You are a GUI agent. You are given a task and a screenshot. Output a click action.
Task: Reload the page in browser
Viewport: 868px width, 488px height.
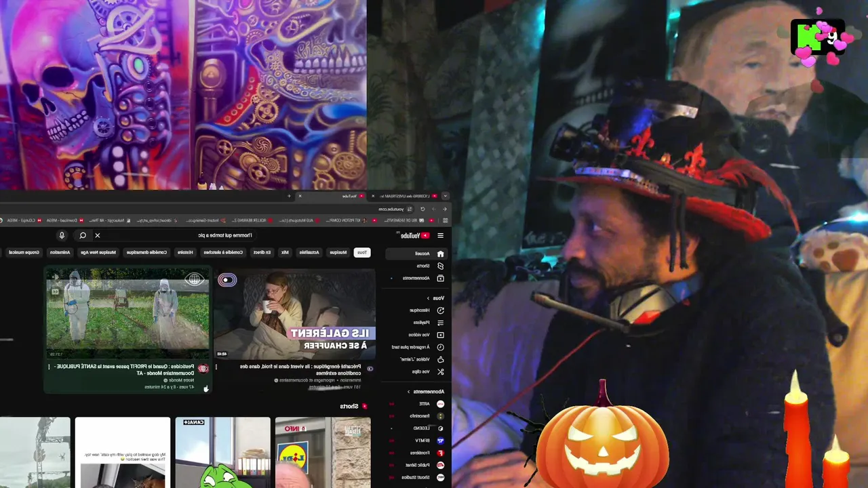pyautogui.click(x=422, y=209)
